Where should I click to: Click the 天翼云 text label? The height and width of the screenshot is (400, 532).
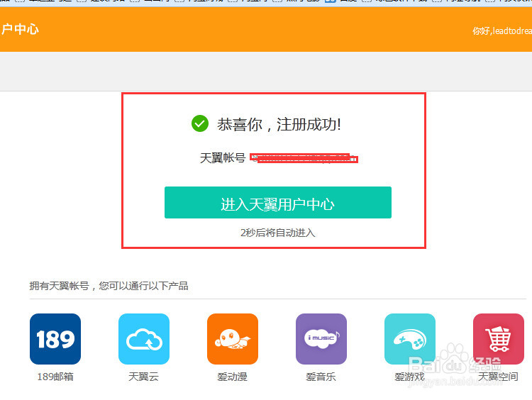tap(144, 377)
